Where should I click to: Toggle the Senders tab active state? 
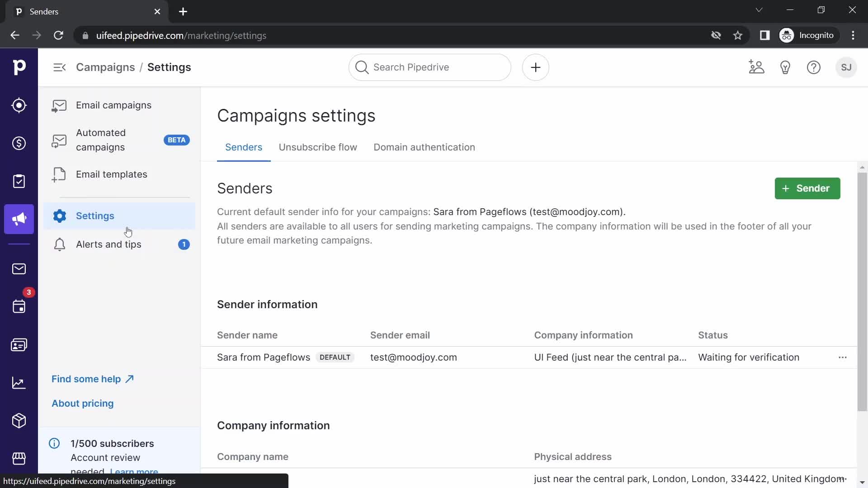point(243,147)
